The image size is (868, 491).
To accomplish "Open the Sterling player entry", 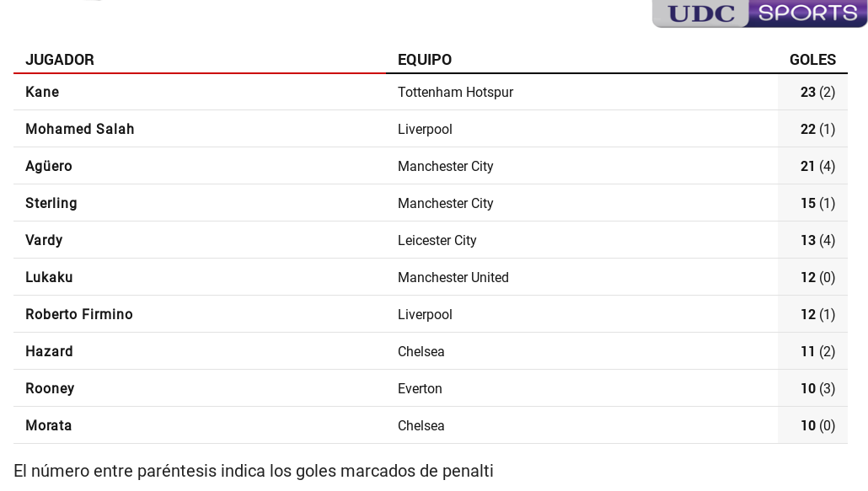I will tap(51, 203).
